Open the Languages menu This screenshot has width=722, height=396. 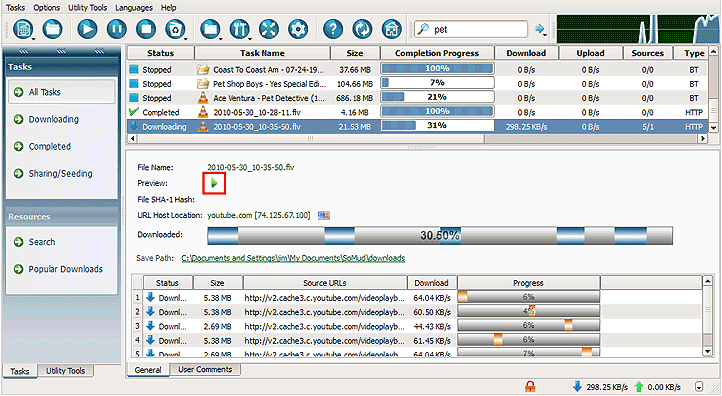(x=134, y=8)
